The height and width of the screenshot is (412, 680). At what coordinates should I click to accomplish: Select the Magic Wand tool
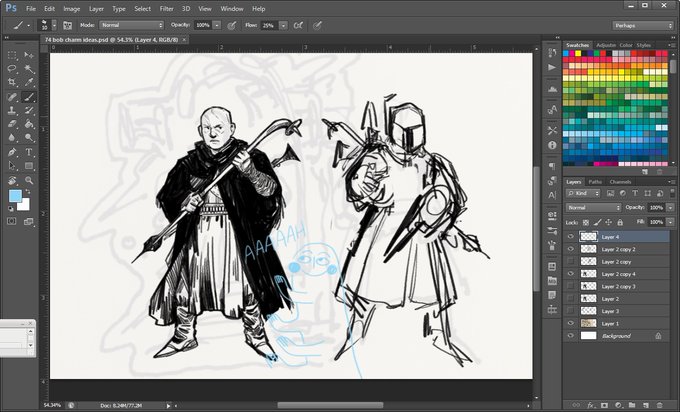(29, 69)
